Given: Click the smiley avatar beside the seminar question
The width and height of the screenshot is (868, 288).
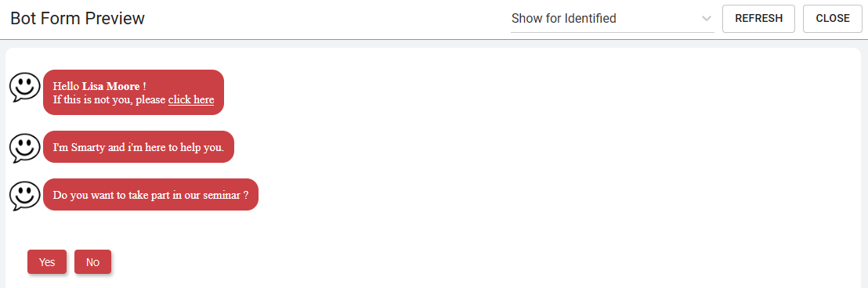Looking at the screenshot, I should [25, 196].
